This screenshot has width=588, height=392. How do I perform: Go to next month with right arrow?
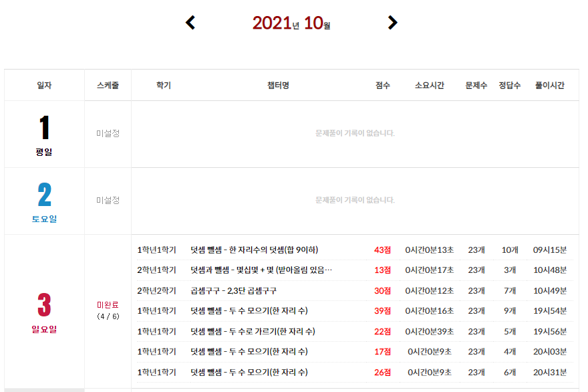[x=392, y=23]
